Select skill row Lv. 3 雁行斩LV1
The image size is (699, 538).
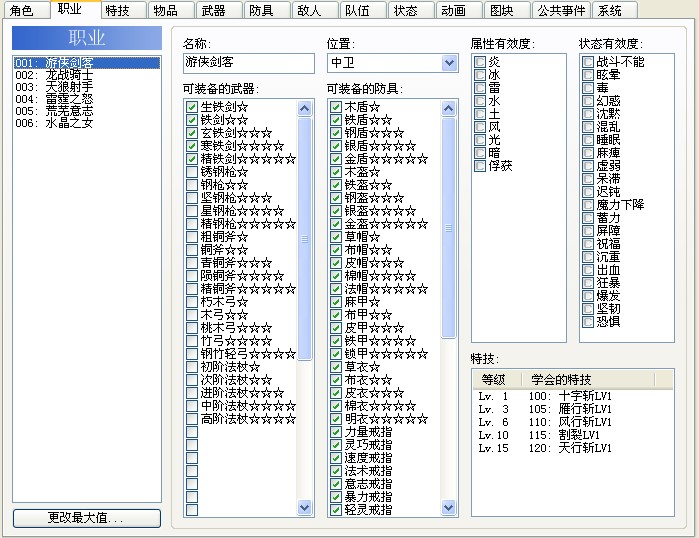click(x=572, y=409)
